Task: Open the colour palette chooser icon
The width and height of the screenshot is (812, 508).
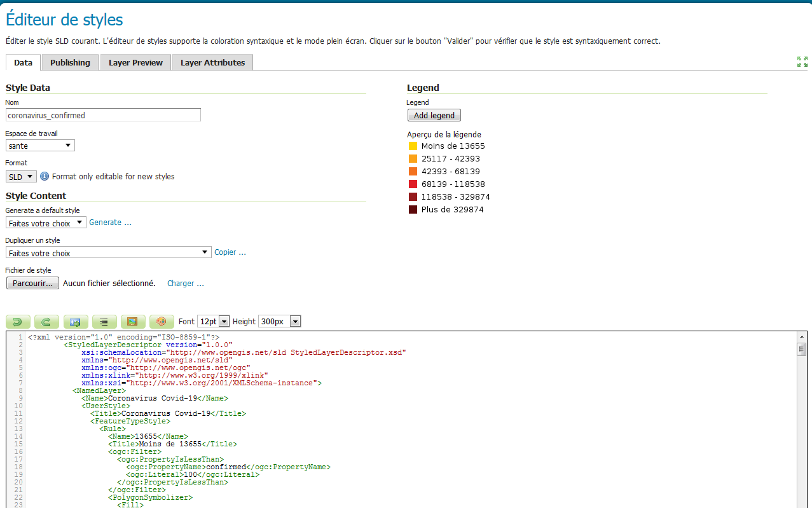Action: click(x=162, y=322)
